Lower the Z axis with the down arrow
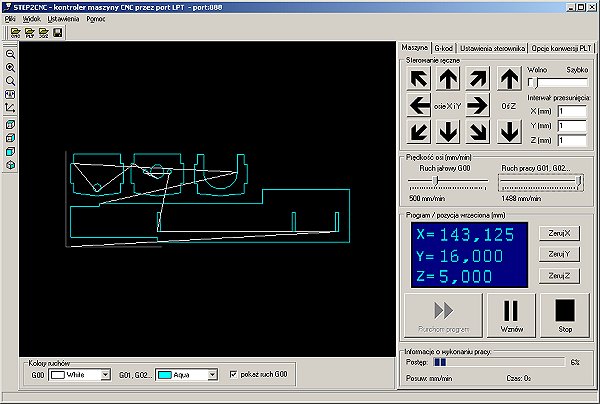Screen dimensions: 600x404 (x=509, y=132)
